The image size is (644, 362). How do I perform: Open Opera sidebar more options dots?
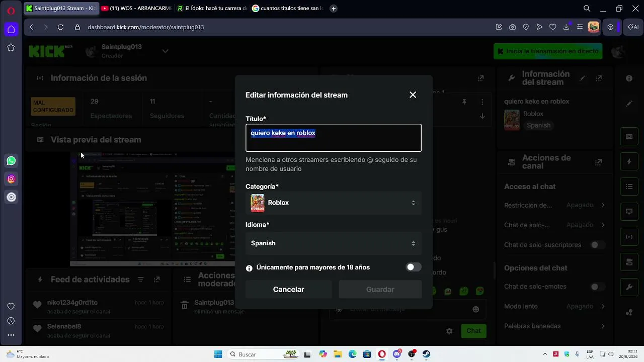click(11, 335)
